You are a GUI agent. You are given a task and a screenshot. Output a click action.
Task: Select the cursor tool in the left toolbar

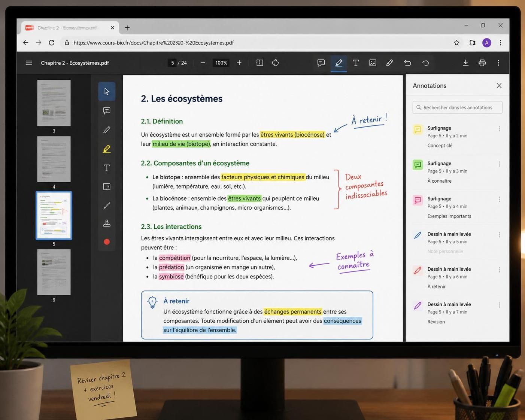tap(107, 91)
